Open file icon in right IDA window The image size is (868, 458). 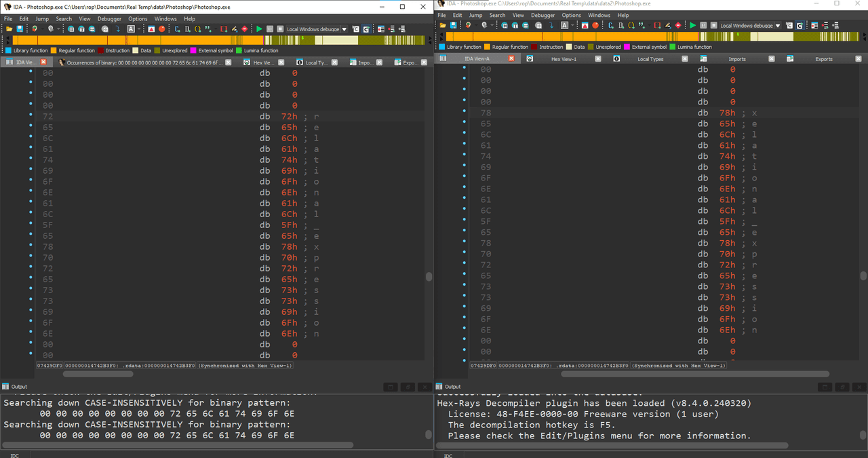(x=443, y=25)
